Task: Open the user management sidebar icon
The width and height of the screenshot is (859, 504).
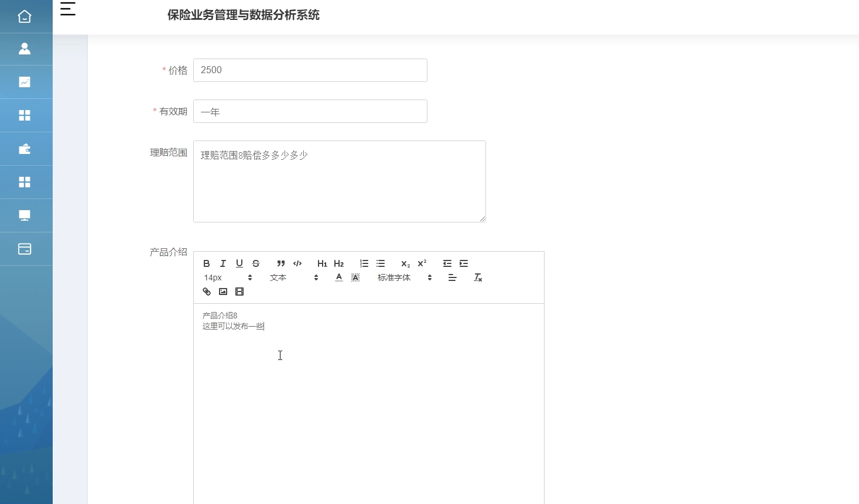Action: [25, 49]
